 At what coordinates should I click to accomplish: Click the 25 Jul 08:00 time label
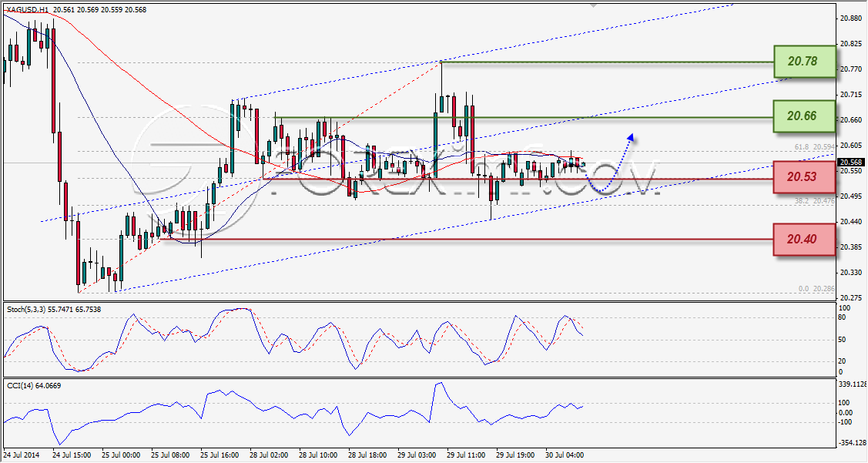click(170, 455)
